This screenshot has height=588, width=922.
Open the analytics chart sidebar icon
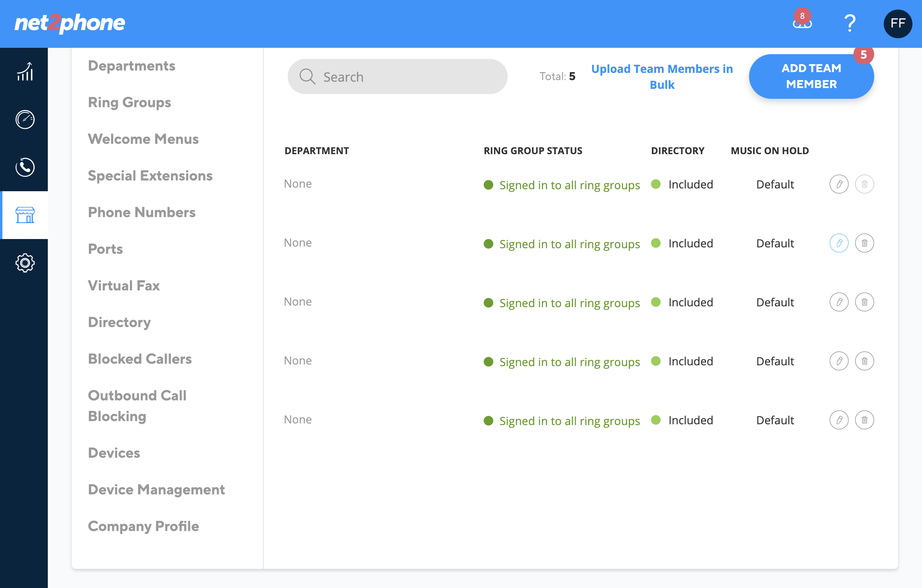[25, 72]
